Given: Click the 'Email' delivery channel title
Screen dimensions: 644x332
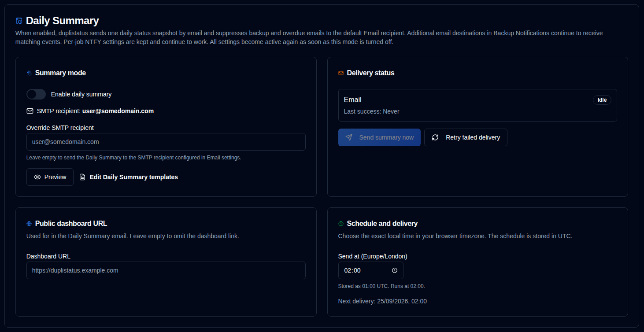Looking at the screenshot, I should (x=352, y=100).
